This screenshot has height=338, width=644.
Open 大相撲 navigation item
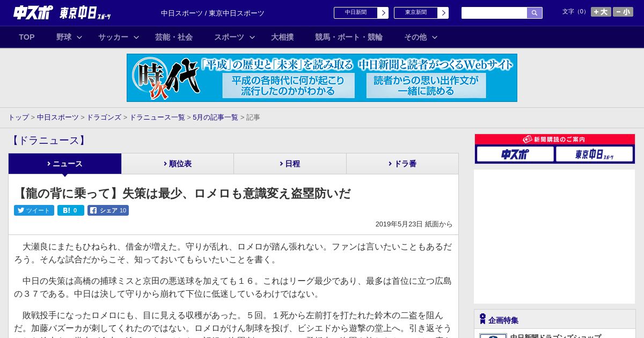pos(282,37)
